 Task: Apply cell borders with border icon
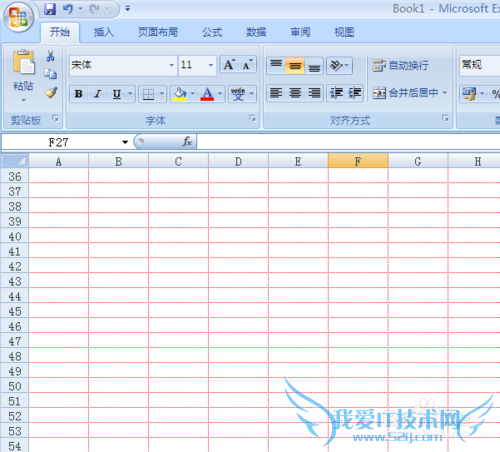tap(148, 94)
